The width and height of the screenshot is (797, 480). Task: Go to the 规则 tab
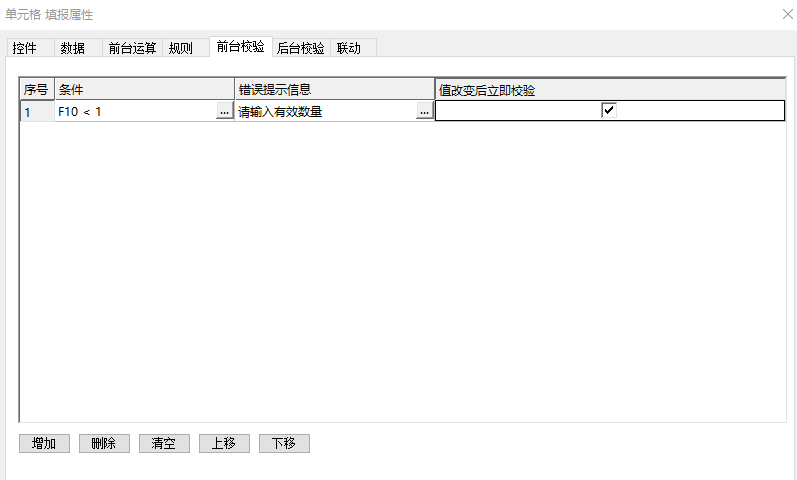tap(181, 48)
